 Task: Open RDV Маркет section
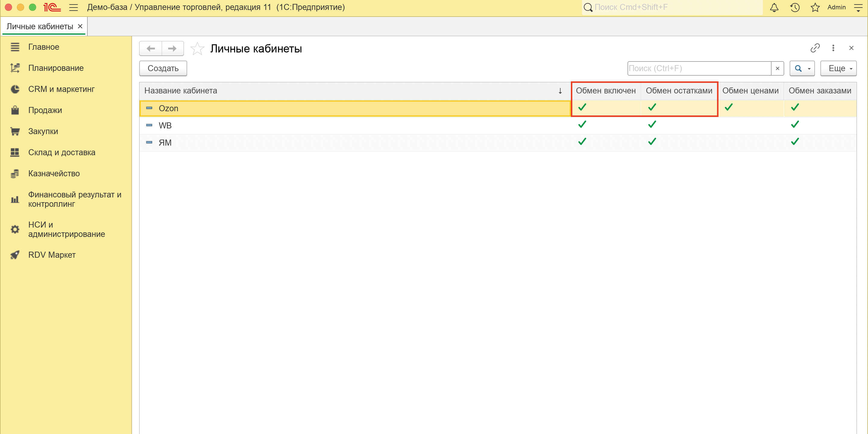[52, 255]
